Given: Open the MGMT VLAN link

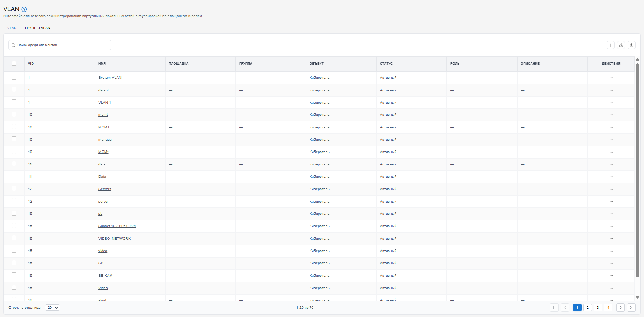Looking at the screenshot, I should (104, 127).
